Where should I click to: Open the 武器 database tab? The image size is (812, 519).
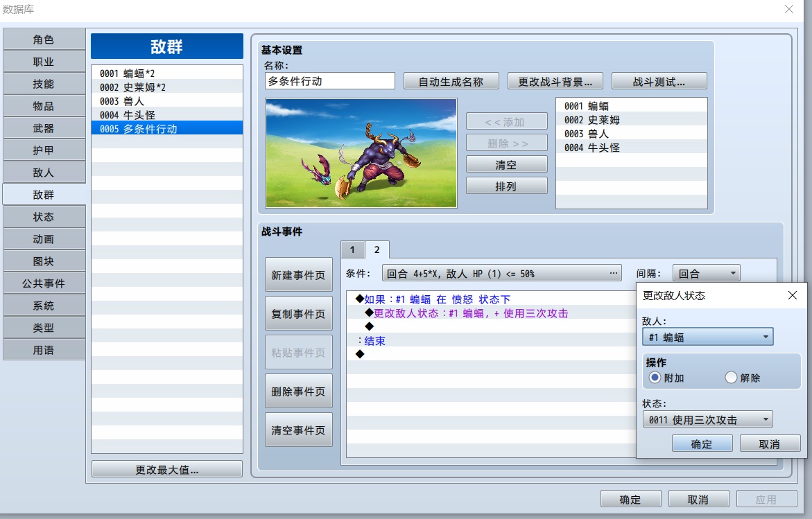point(44,128)
